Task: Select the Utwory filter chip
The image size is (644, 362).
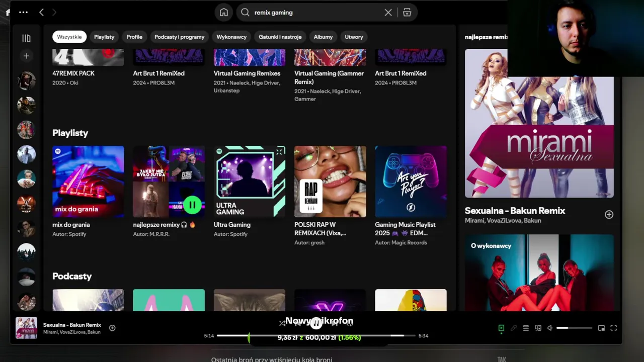Action: pos(354,37)
